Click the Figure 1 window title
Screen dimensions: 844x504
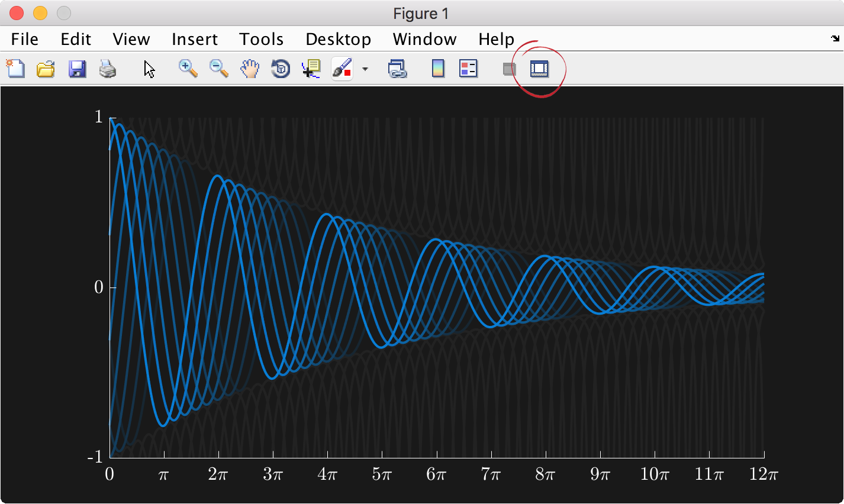tap(421, 14)
